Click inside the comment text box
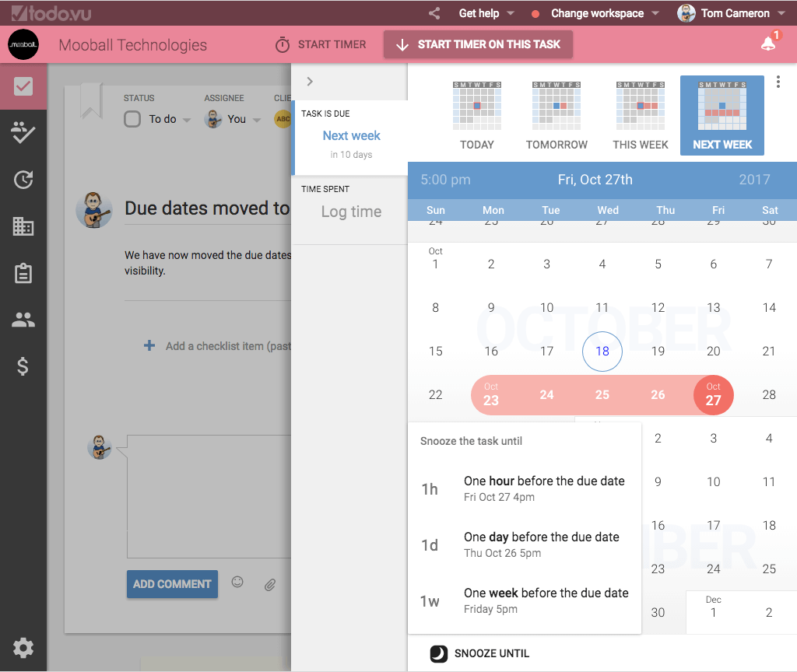This screenshot has width=797, height=672. (209, 497)
